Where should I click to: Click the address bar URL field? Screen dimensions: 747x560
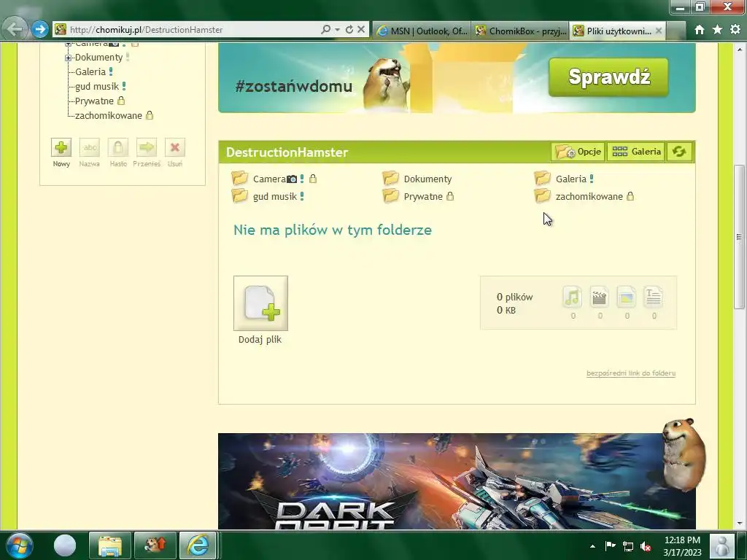(x=190, y=29)
